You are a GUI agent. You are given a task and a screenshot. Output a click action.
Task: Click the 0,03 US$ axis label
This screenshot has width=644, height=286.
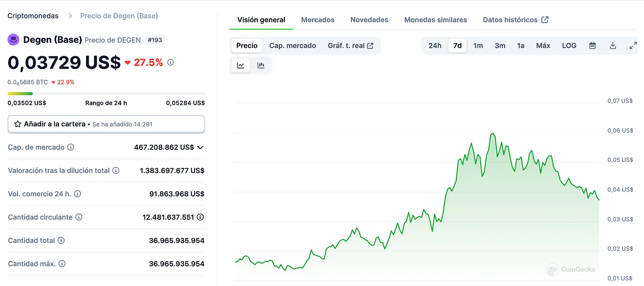620,219
